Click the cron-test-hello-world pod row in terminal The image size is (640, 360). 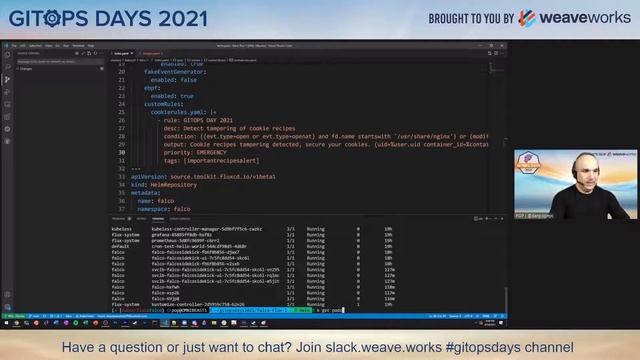point(252,247)
